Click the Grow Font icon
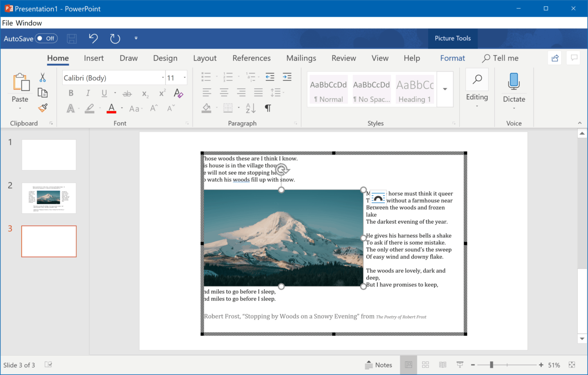 click(x=154, y=108)
